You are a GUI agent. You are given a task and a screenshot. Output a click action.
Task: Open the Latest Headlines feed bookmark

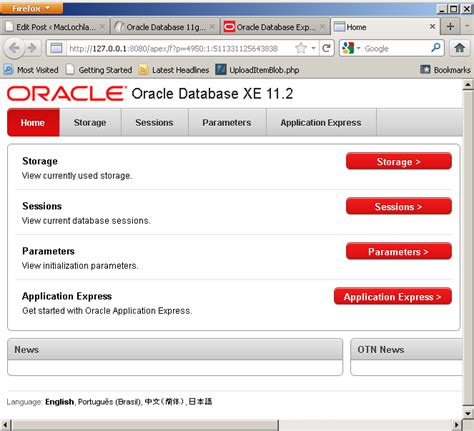click(x=174, y=70)
